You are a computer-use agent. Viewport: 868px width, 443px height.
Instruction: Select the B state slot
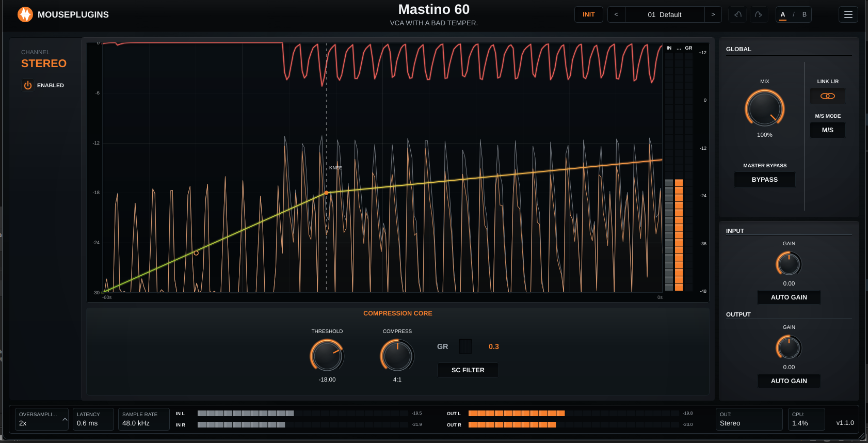[x=804, y=14]
